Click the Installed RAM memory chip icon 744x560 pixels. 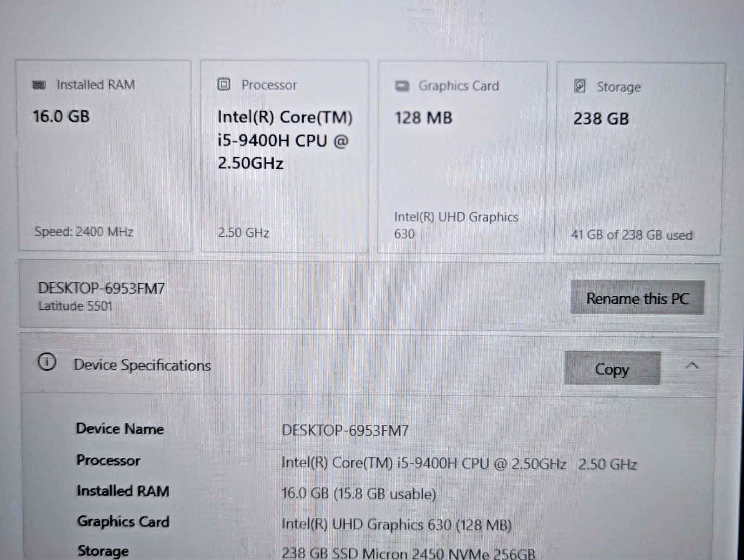(x=39, y=85)
